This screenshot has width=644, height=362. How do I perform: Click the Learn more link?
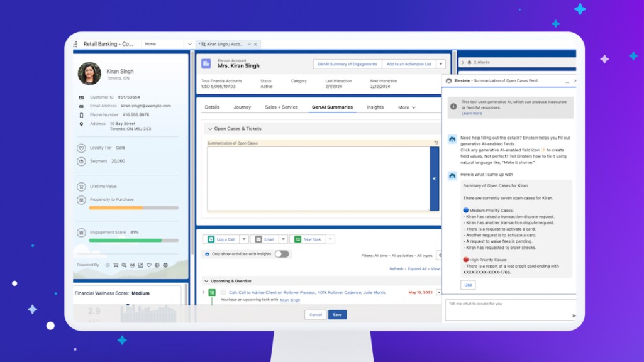point(471,114)
